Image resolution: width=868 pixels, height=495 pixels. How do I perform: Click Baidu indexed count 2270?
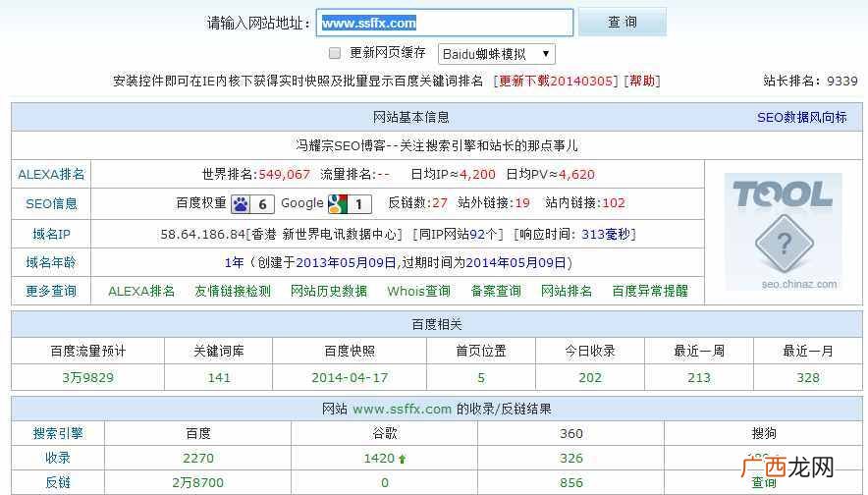[x=197, y=458]
